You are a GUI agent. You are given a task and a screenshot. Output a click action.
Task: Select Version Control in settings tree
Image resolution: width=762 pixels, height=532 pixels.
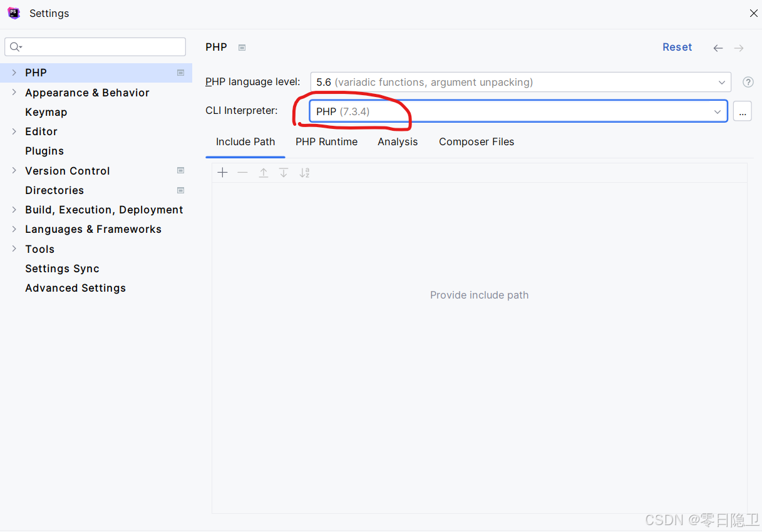pyautogui.click(x=68, y=171)
